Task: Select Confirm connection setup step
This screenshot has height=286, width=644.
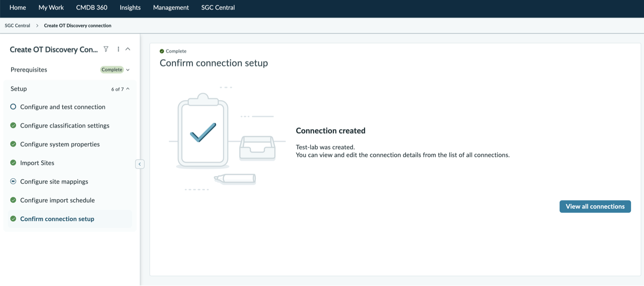Action: click(x=57, y=219)
